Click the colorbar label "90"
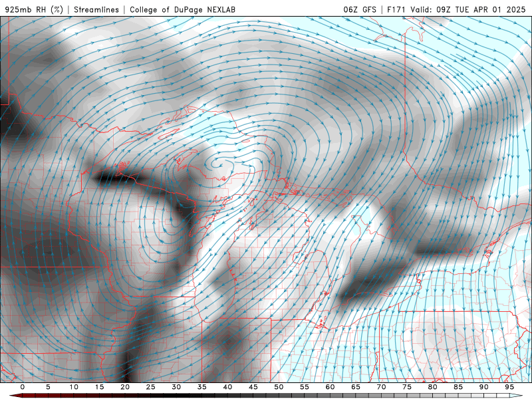Viewport: 532px width, 399px height. click(x=483, y=387)
